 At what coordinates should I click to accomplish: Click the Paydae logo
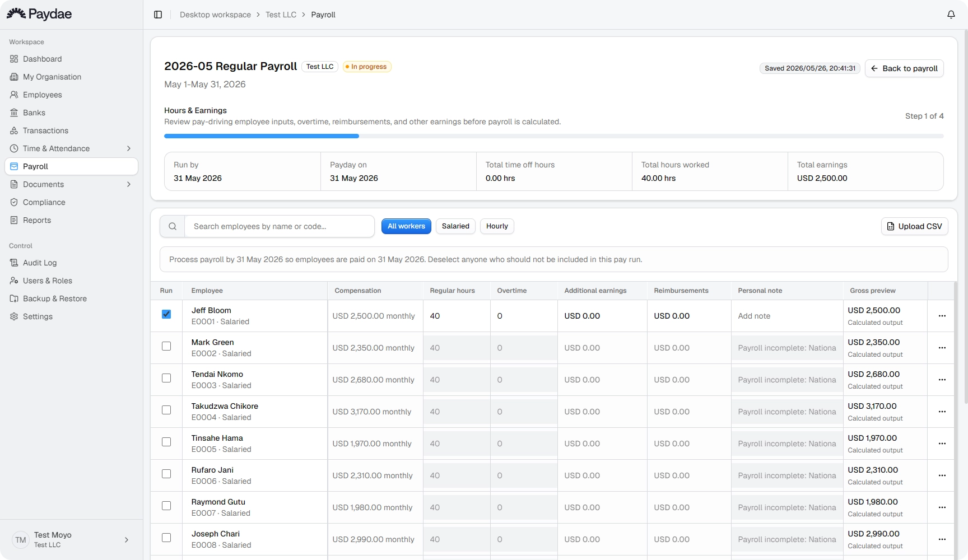point(39,14)
